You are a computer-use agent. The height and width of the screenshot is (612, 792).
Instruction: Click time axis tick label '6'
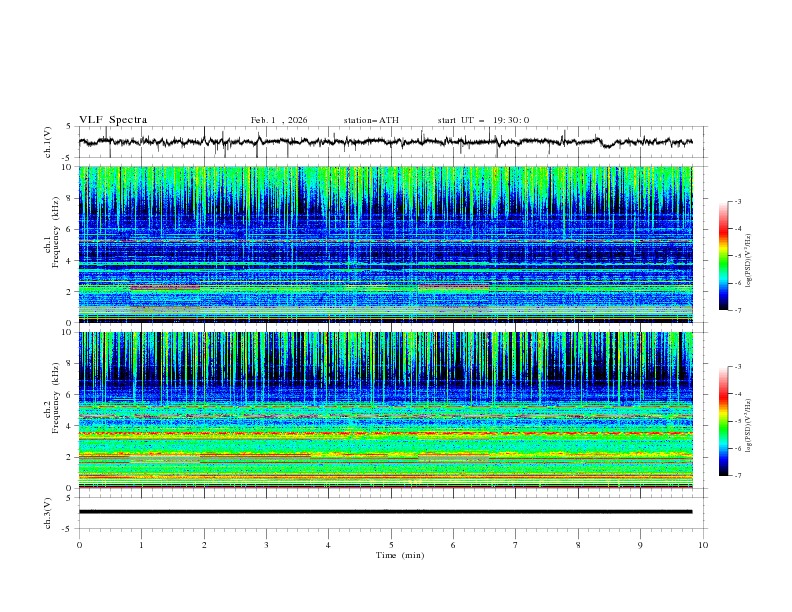[x=454, y=545]
